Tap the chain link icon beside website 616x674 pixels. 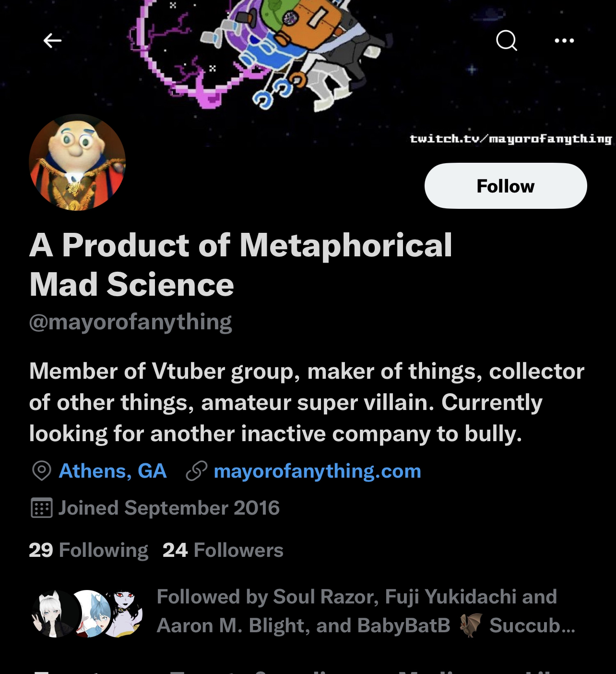click(x=196, y=471)
